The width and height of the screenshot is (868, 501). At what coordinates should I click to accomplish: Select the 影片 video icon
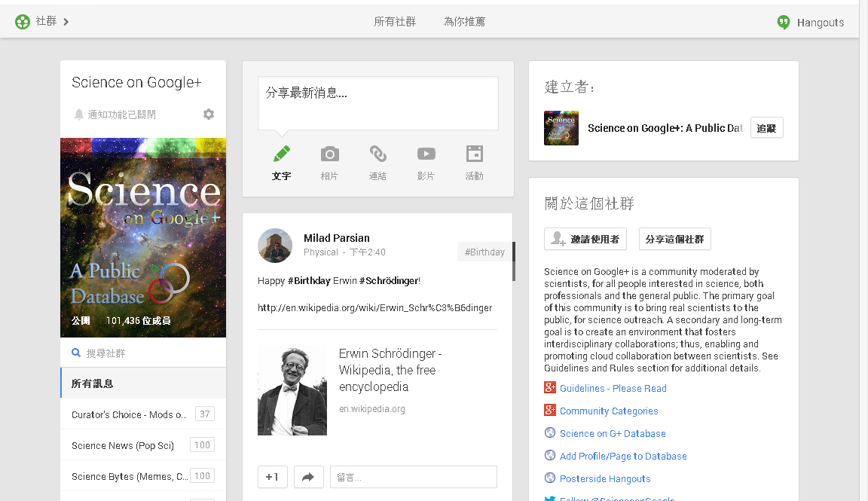click(426, 154)
